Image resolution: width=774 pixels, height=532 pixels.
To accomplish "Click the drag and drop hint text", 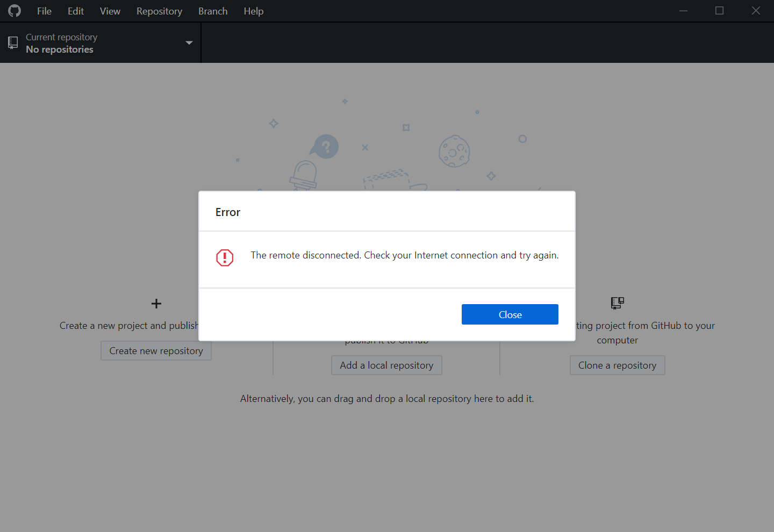I will pyautogui.click(x=386, y=398).
